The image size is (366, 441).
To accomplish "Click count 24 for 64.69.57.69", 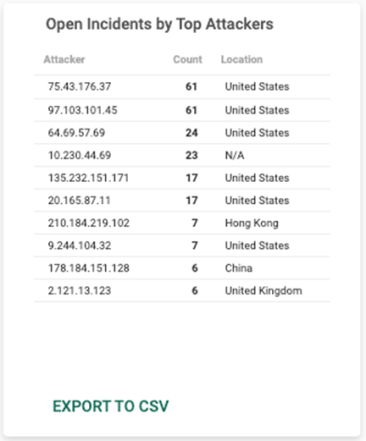I will [192, 133].
